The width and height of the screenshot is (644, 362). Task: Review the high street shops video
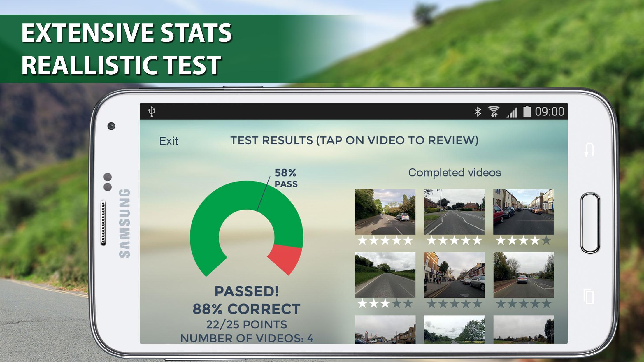coord(454,275)
